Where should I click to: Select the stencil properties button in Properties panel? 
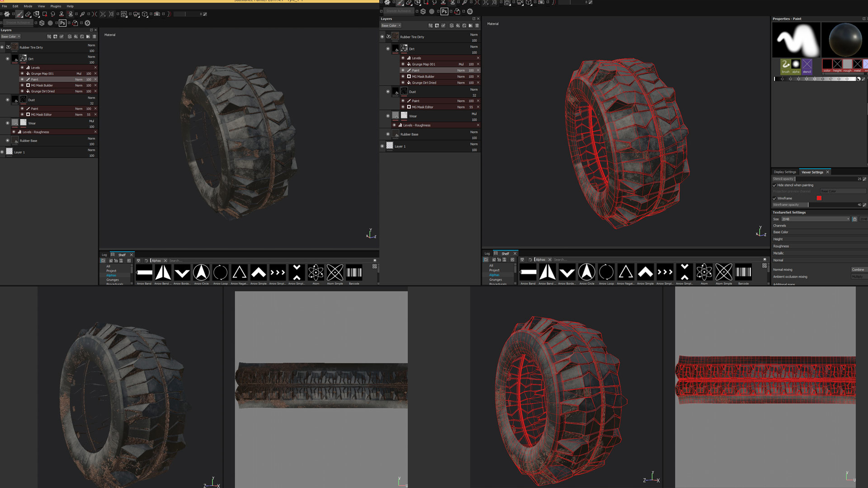pos(807,66)
